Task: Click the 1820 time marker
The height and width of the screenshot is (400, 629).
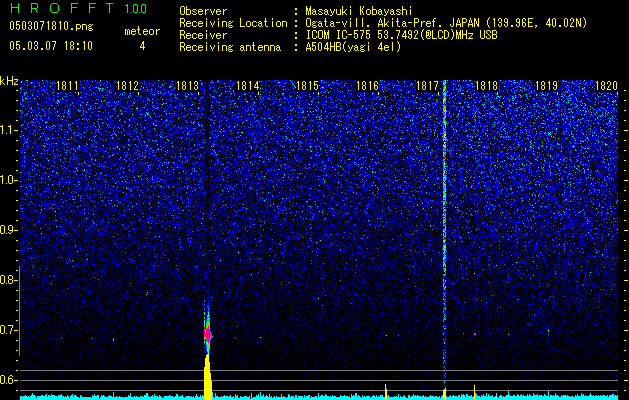Action: coord(606,86)
